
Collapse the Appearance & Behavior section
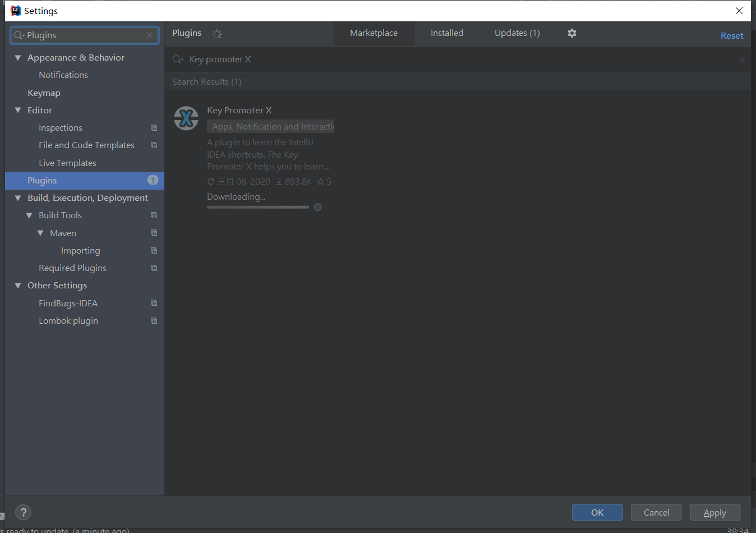tap(18, 58)
